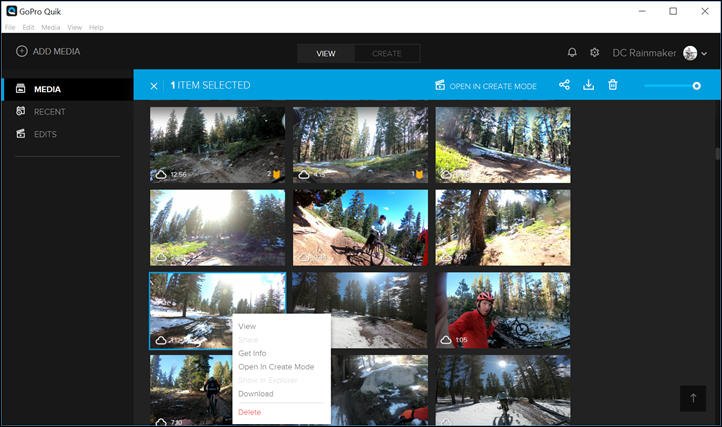Select the tree trunk trail thumbnail in second row

[x=503, y=228]
